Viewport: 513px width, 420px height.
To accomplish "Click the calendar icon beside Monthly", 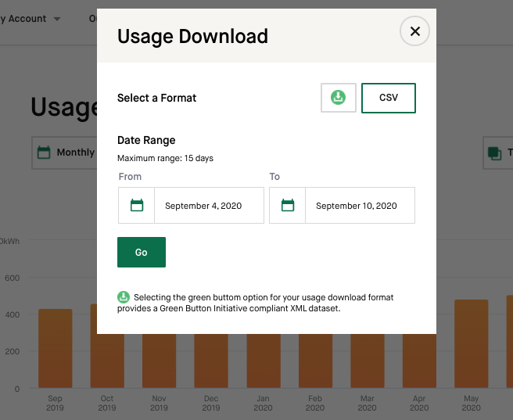I will (x=44, y=153).
